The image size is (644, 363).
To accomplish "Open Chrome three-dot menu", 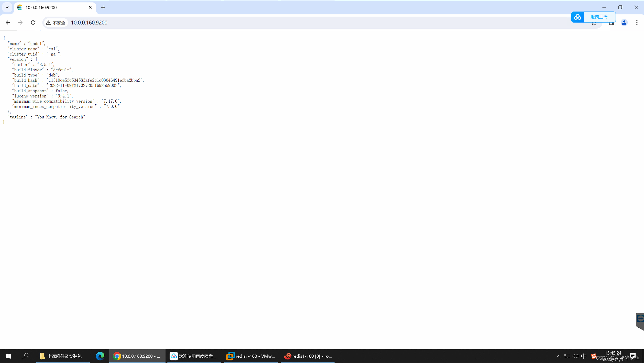I will pos(637,23).
